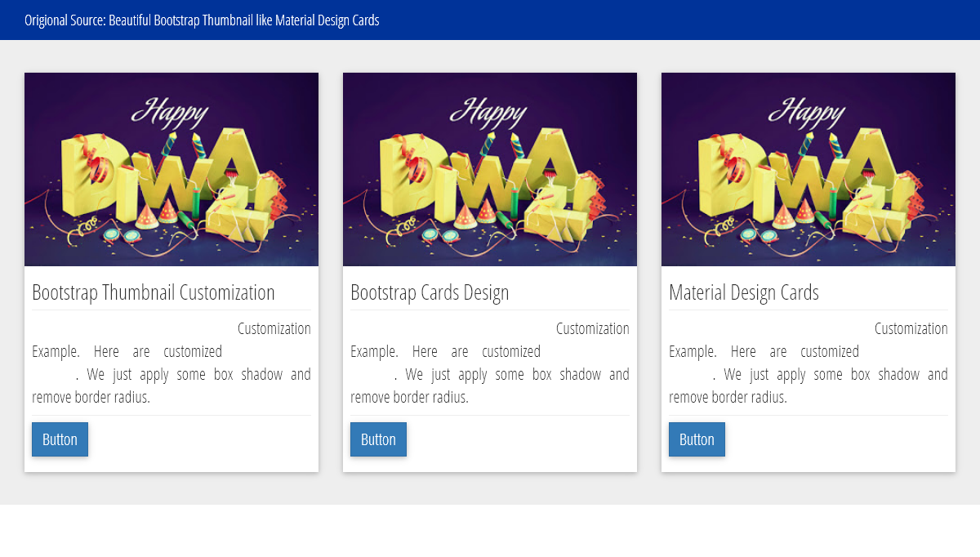Click description paragraph in Bootstrap Thumbnail Customization card
Screen dimensions: 980x557
click(x=171, y=363)
